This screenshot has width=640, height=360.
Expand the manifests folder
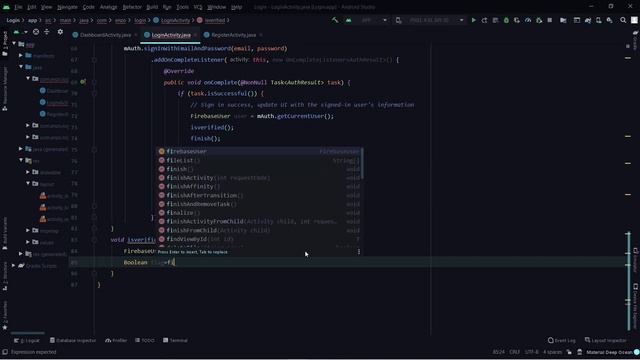click(21, 55)
